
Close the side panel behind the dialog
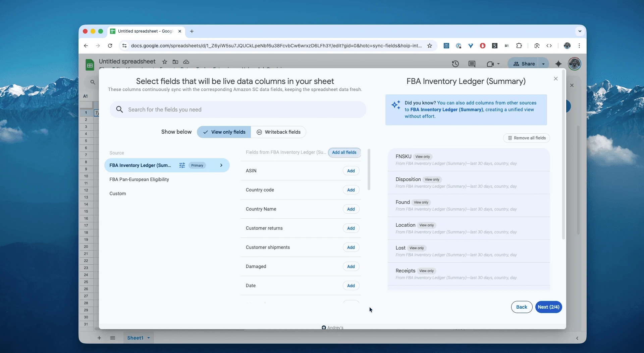tap(572, 85)
